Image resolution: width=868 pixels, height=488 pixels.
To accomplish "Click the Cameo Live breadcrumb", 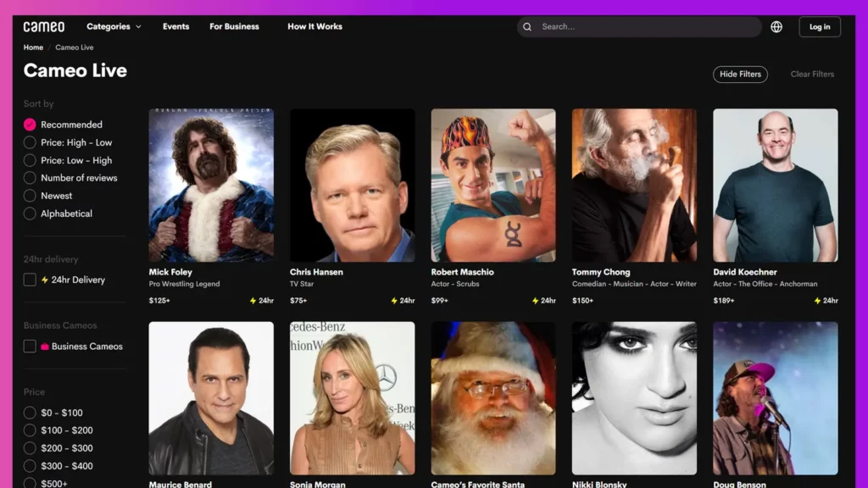I will [x=75, y=47].
